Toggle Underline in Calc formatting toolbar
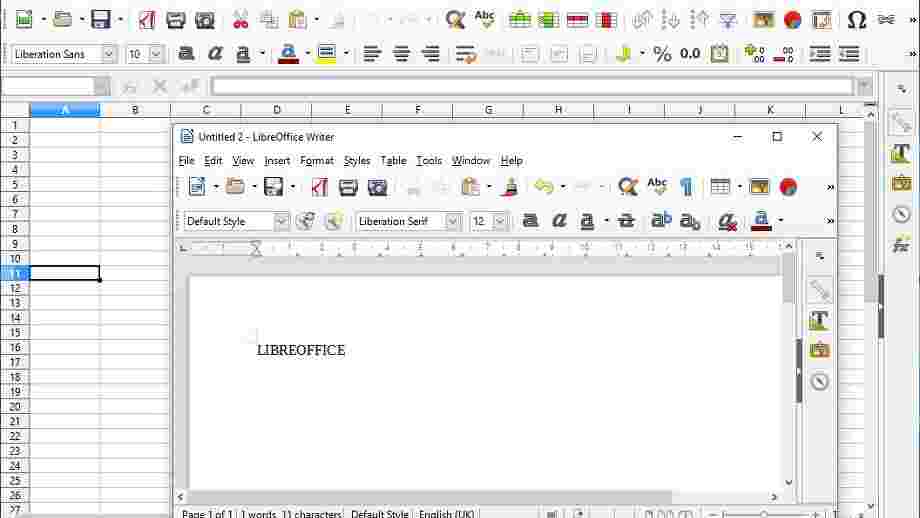Image resolution: width=920 pixels, height=518 pixels. click(243, 54)
